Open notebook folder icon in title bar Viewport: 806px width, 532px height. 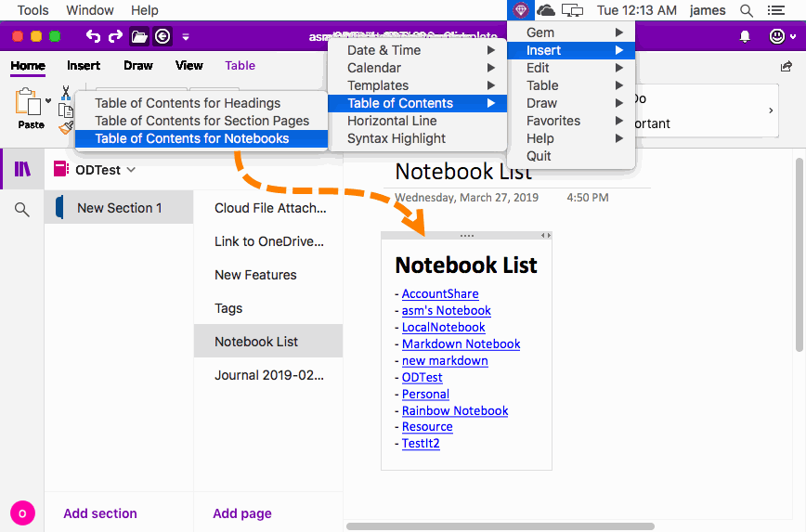click(139, 36)
